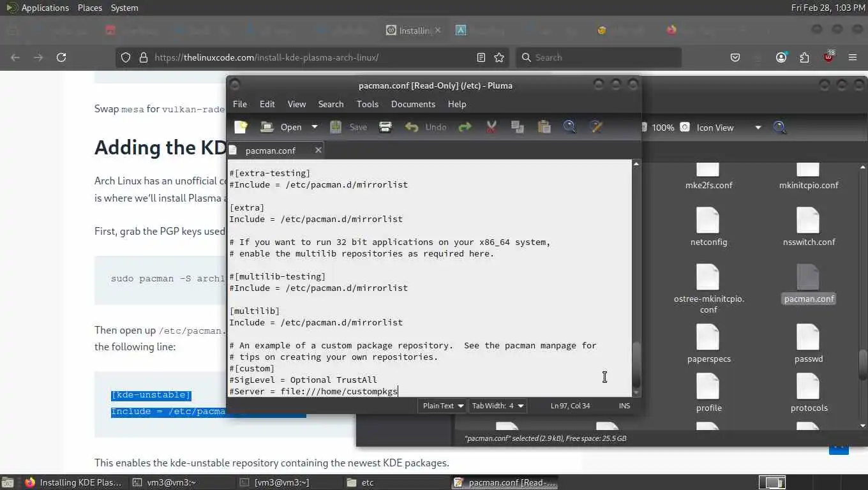Viewport: 868px width, 490px height.
Task: Click the Ln 97, Col 34 status text
Action: click(x=570, y=406)
